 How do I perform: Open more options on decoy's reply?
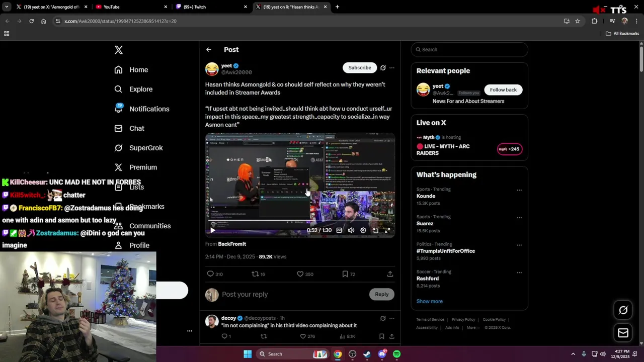point(392,318)
